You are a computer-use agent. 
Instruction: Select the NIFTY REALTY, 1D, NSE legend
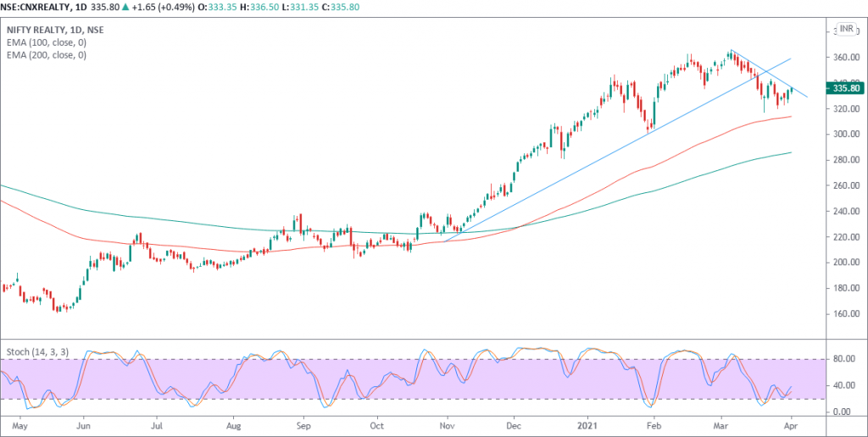point(56,28)
